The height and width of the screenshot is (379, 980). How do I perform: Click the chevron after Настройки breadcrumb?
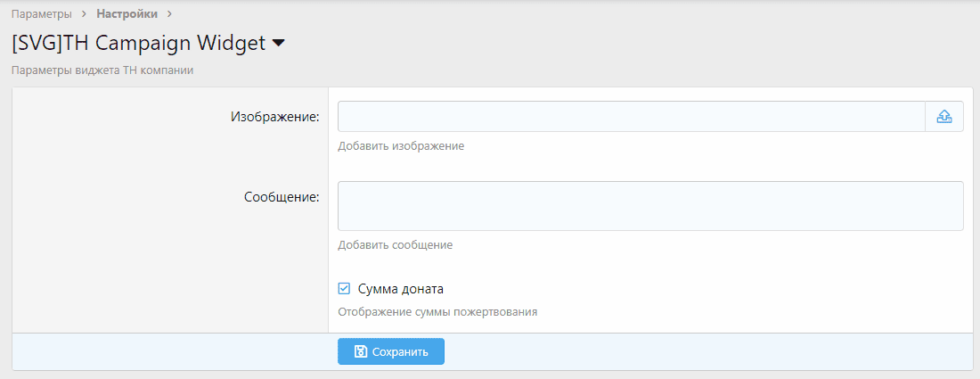169,14
